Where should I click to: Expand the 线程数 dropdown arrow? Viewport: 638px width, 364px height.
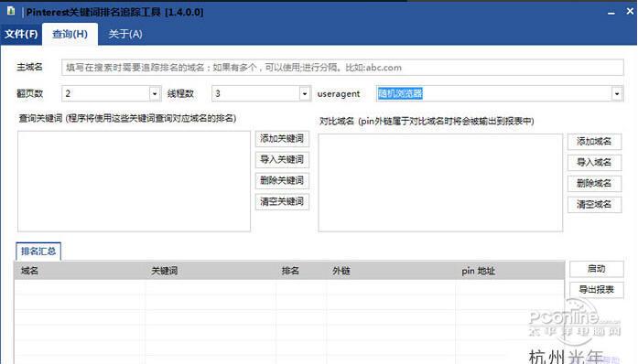pyautogui.click(x=304, y=94)
